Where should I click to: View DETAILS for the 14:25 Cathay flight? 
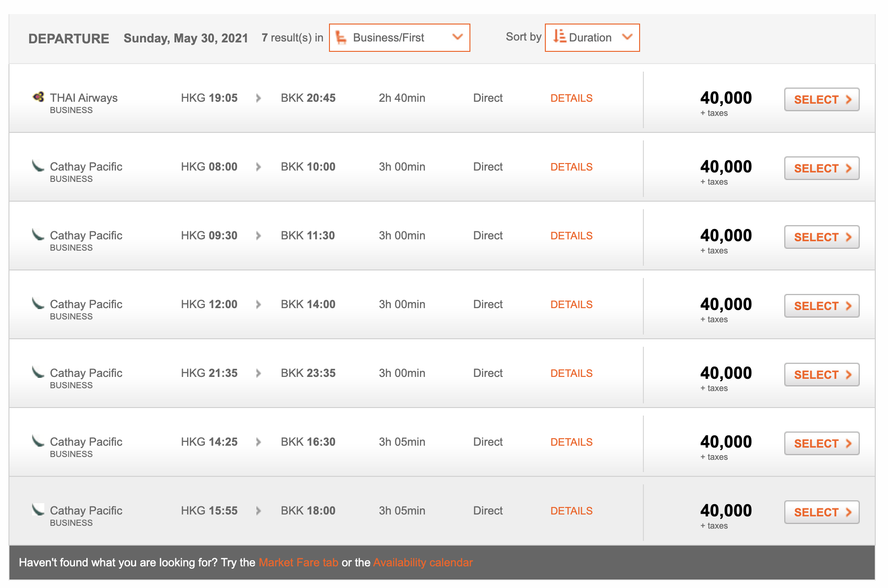tap(571, 442)
